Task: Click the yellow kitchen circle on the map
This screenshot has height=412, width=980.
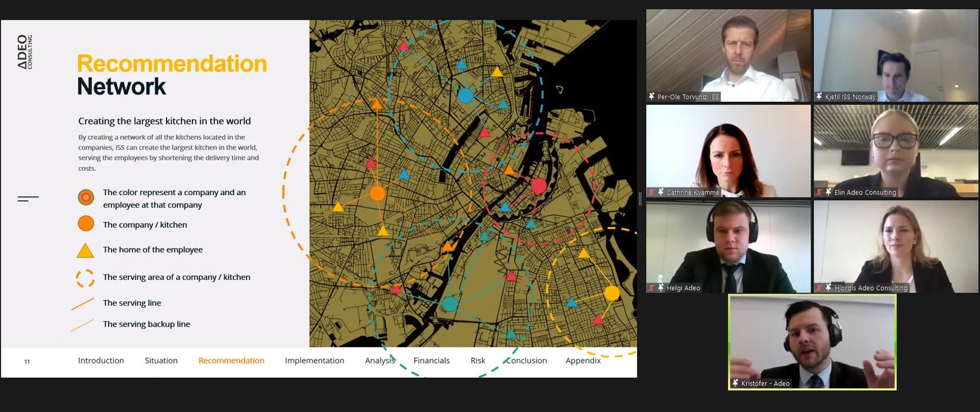Action: click(612, 293)
